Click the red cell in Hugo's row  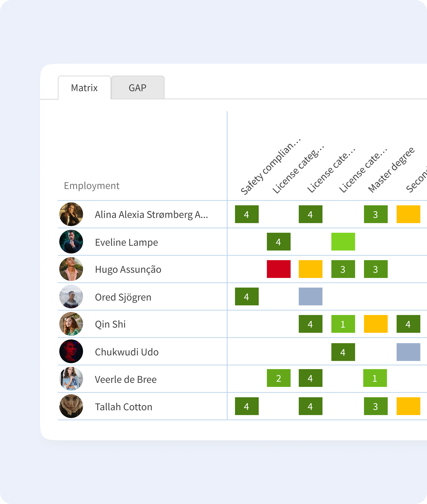coord(278,269)
